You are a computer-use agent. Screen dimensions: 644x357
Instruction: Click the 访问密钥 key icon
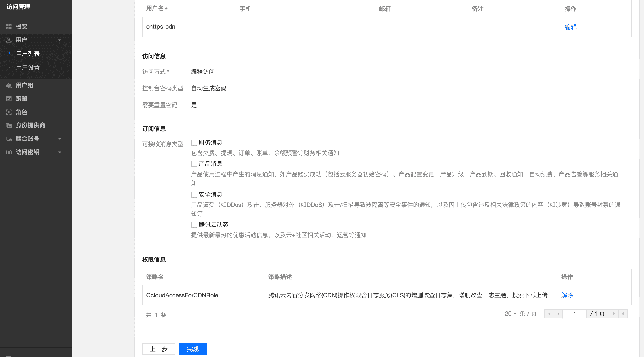coord(9,152)
